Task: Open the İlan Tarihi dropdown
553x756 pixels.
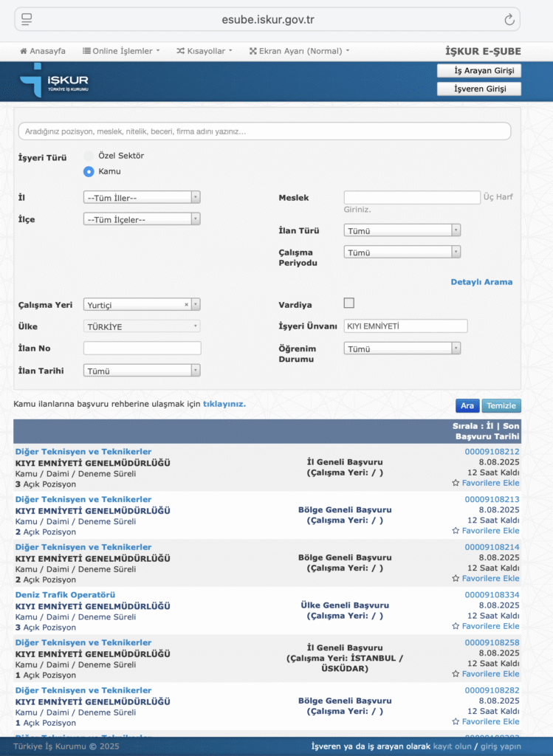Action: (142, 371)
